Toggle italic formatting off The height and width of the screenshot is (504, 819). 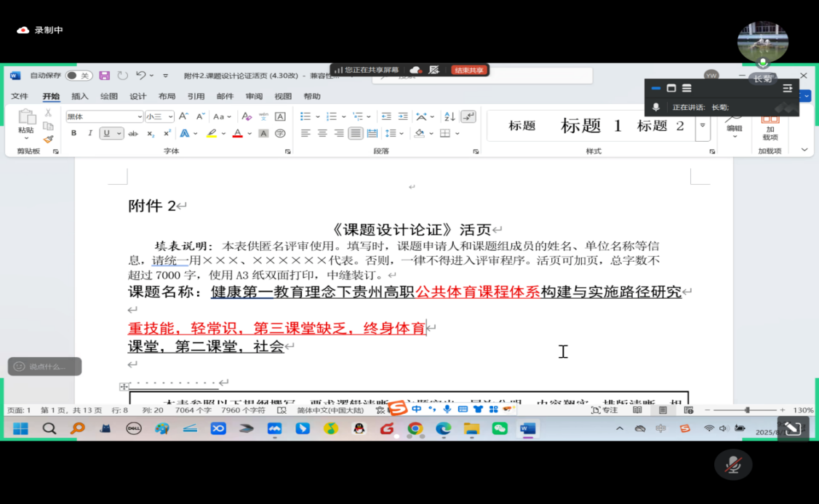(90, 132)
